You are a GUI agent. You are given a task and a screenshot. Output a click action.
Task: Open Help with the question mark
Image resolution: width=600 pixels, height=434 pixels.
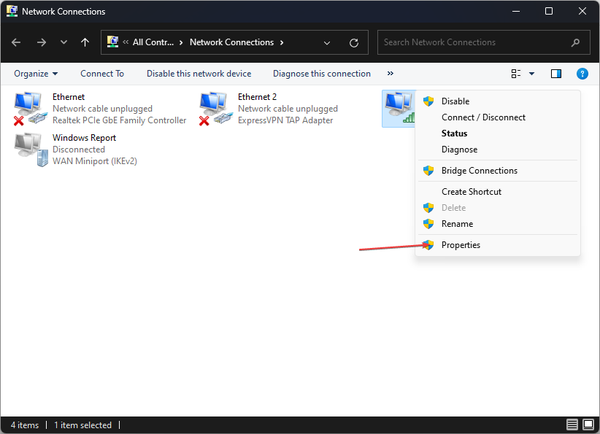point(582,73)
